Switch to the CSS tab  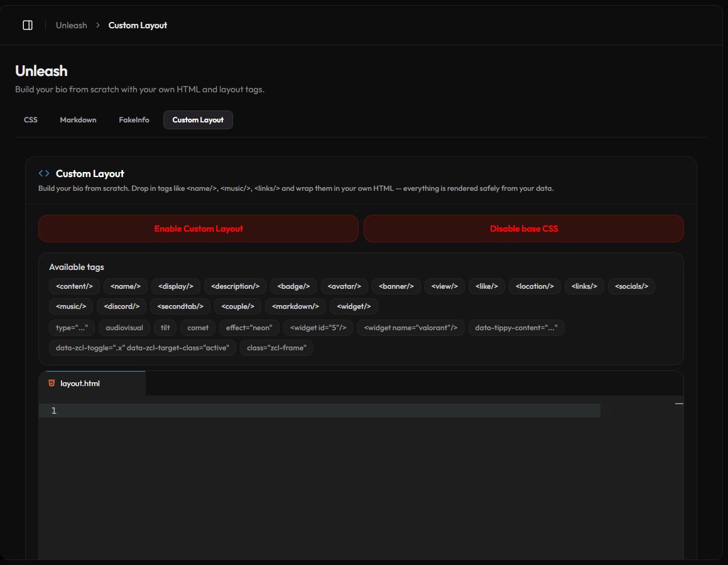[31, 120]
